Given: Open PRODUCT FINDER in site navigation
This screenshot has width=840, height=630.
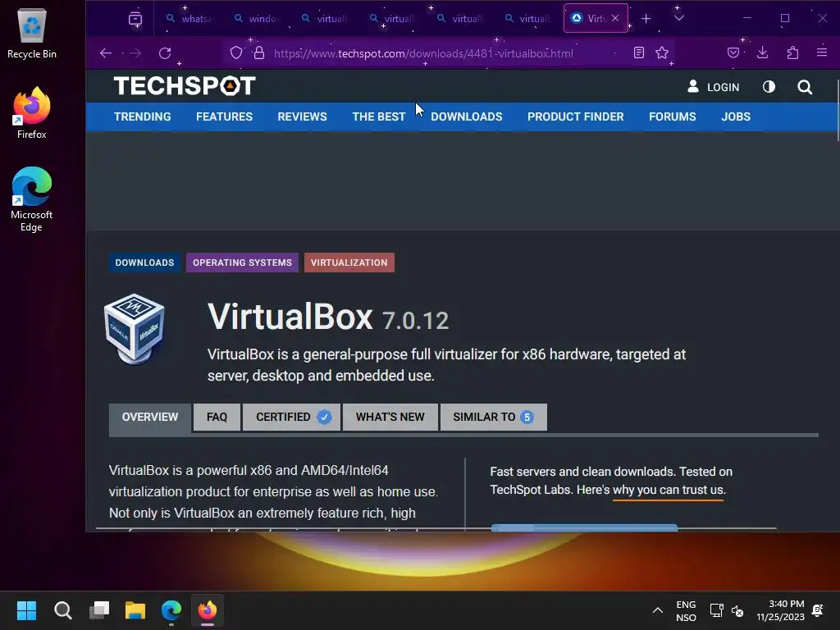Looking at the screenshot, I should pos(576,116).
